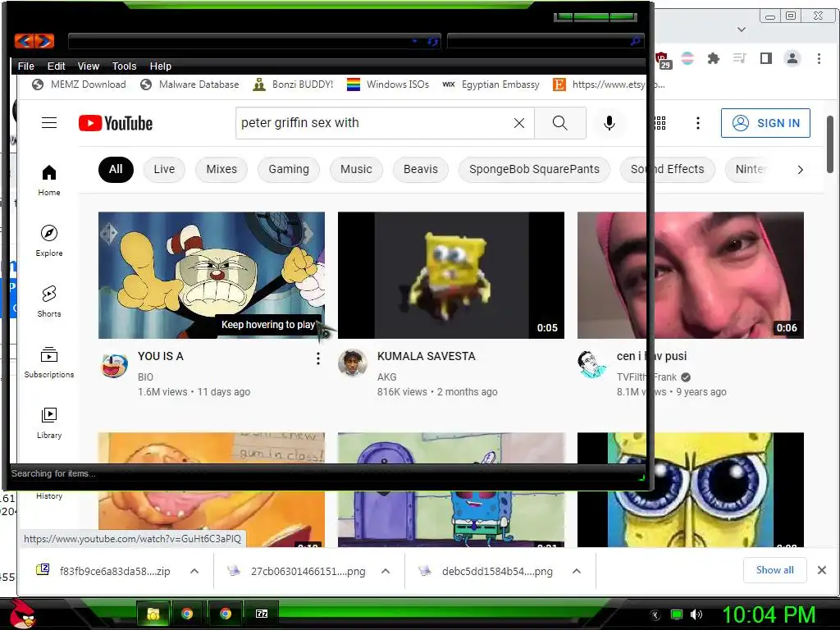
Task: Open YouTube settings three-dot menu
Action: click(x=697, y=123)
